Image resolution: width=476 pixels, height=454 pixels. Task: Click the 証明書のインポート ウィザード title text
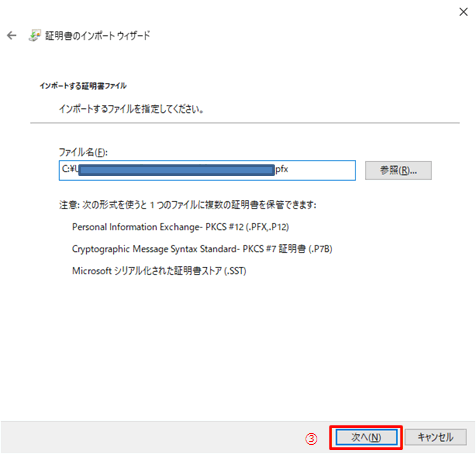coord(98,35)
